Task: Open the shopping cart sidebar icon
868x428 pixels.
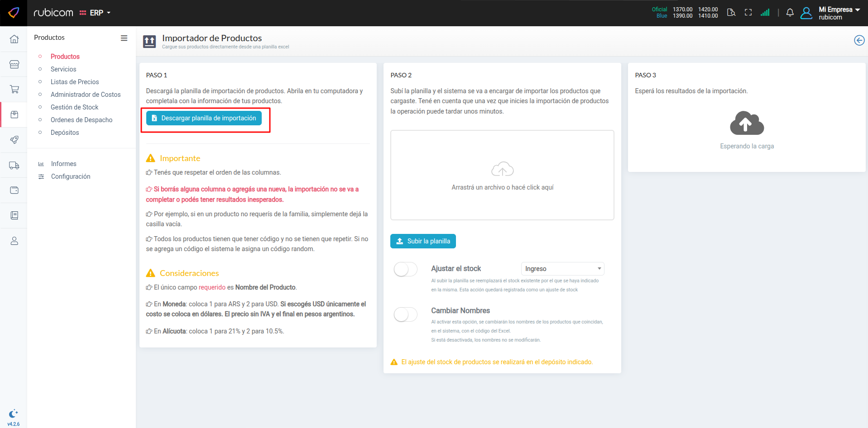Action: click(x=14, y=89)
